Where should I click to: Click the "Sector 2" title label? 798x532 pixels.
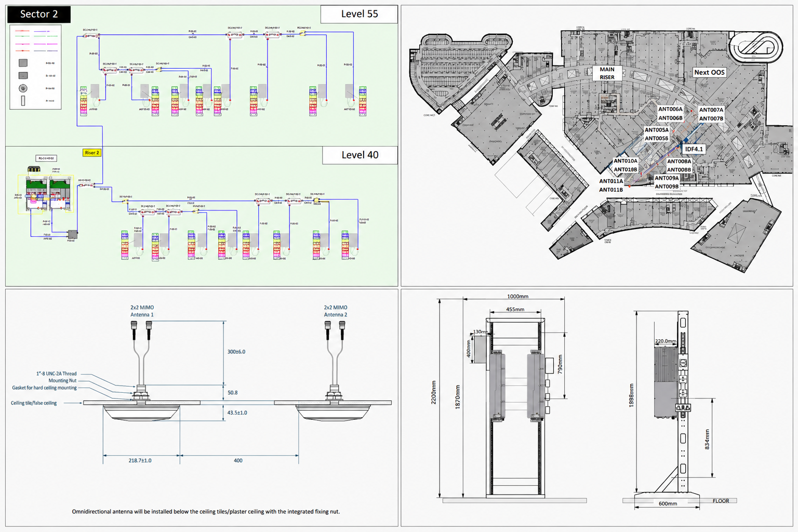(39, 14)
